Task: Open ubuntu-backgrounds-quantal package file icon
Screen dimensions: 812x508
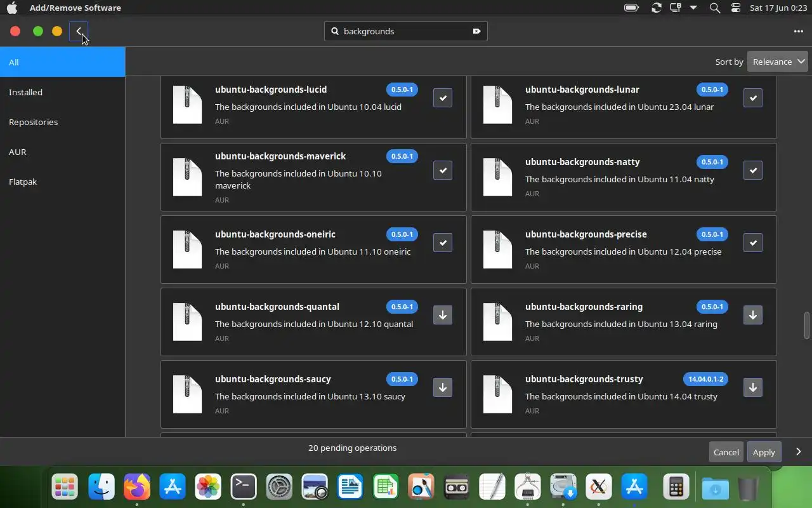Action: [x=187, y=322]
